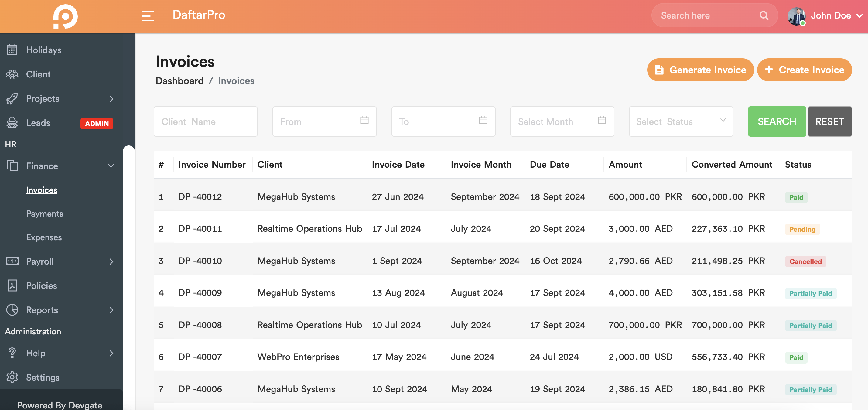The width and height of the screenshot is (868, 410).
Task: Click the DaftarPro logo icon
Action: 65,16
